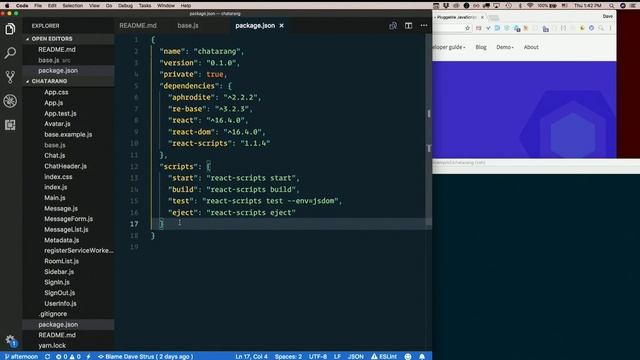Close the Proggetle browser tab
The height and width of the screenshot is (360, 640).
482,17
